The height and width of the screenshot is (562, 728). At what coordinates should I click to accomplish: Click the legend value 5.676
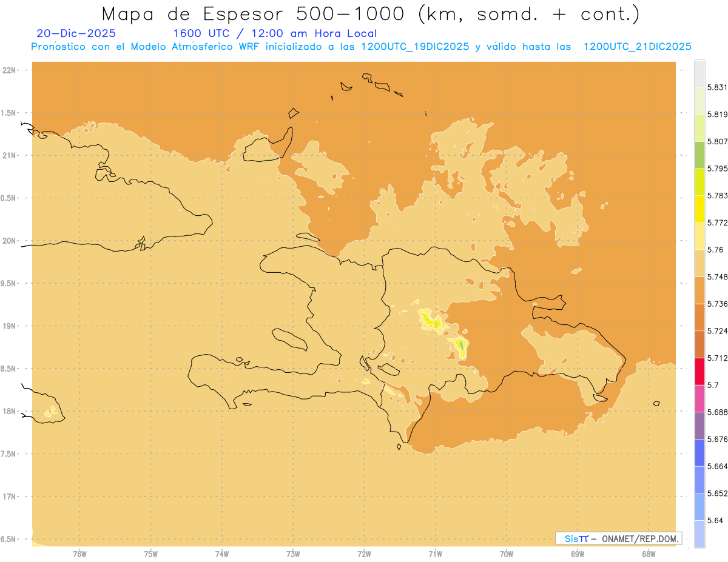point(718,439)
